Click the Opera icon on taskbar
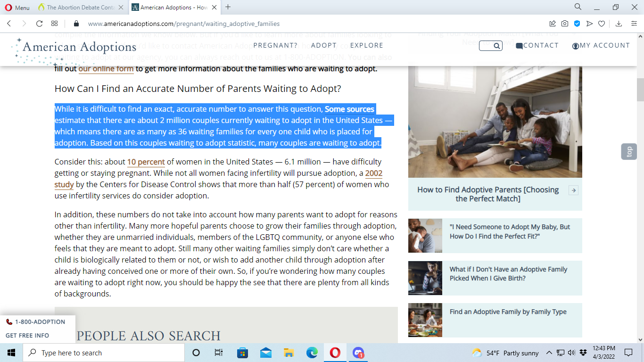 335,353
